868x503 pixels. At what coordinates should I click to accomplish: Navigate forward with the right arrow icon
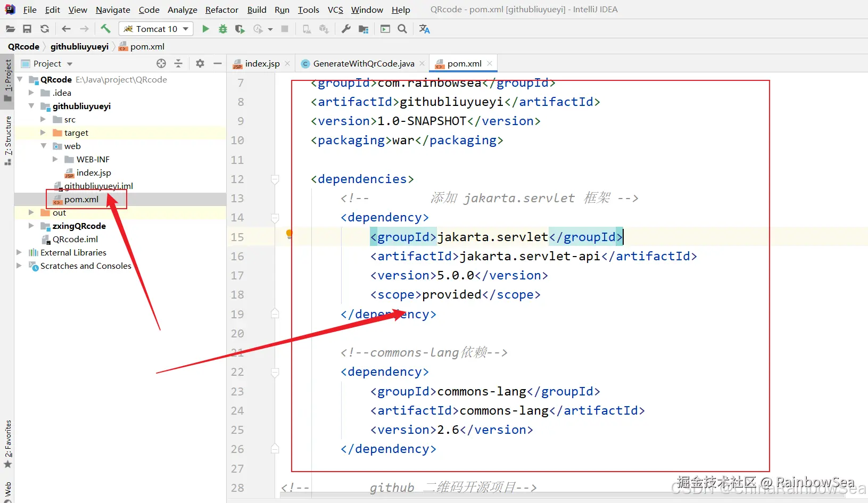click(84, 29)
